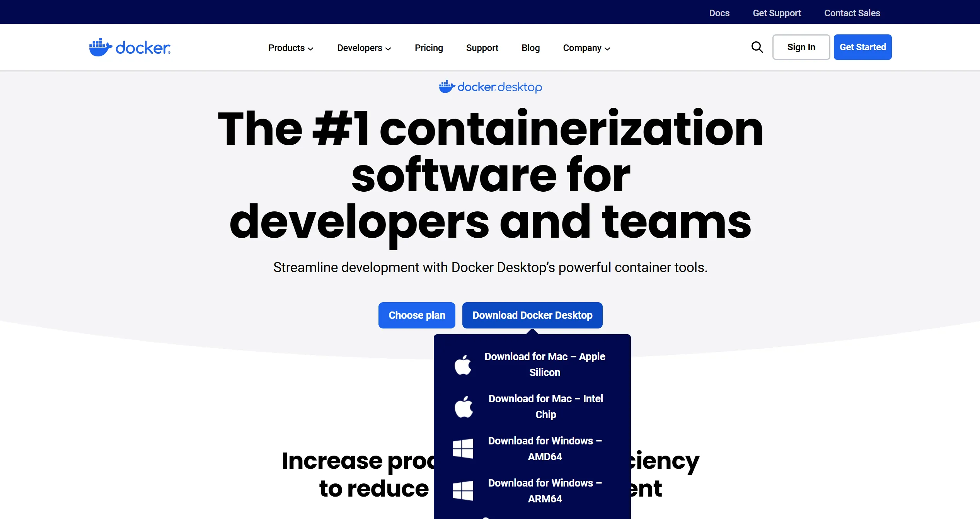Expand the Company dropdown
Screen dimensions: 980x519
point(586,48)
